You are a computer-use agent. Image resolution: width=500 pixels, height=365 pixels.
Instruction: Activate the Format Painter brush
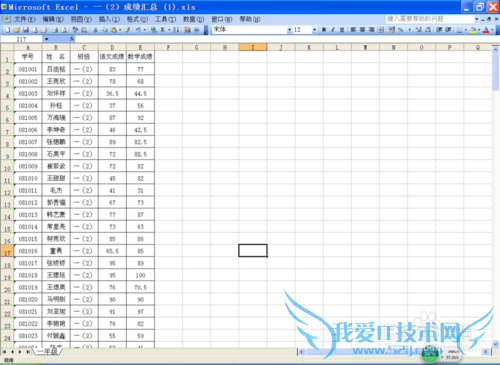127,30
